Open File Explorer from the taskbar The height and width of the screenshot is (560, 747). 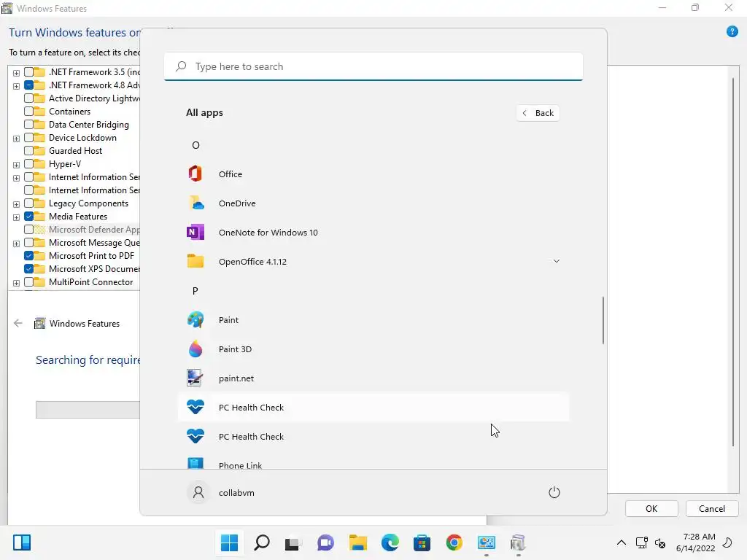tap(357, 542)
